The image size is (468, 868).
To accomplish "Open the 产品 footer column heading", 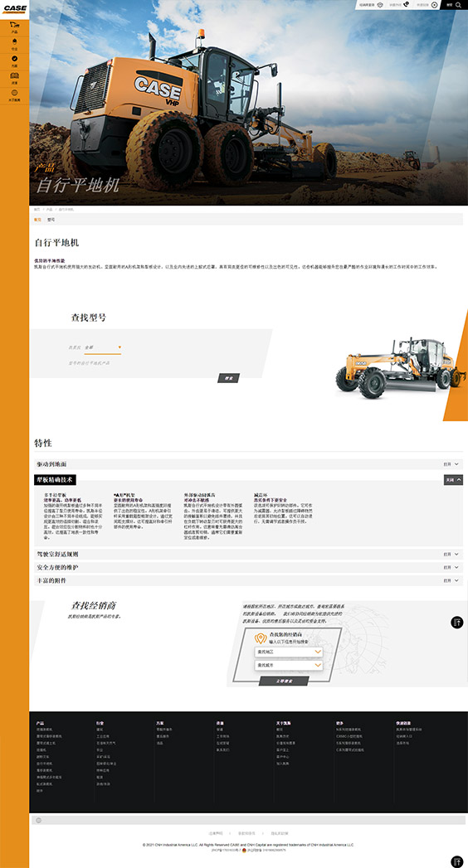I will coord(40,723).
